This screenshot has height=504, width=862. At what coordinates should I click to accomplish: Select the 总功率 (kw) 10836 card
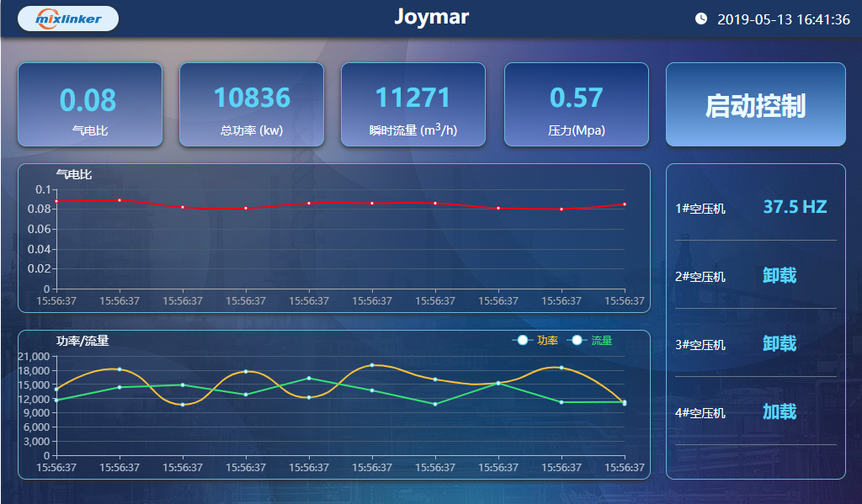point(251,104)
